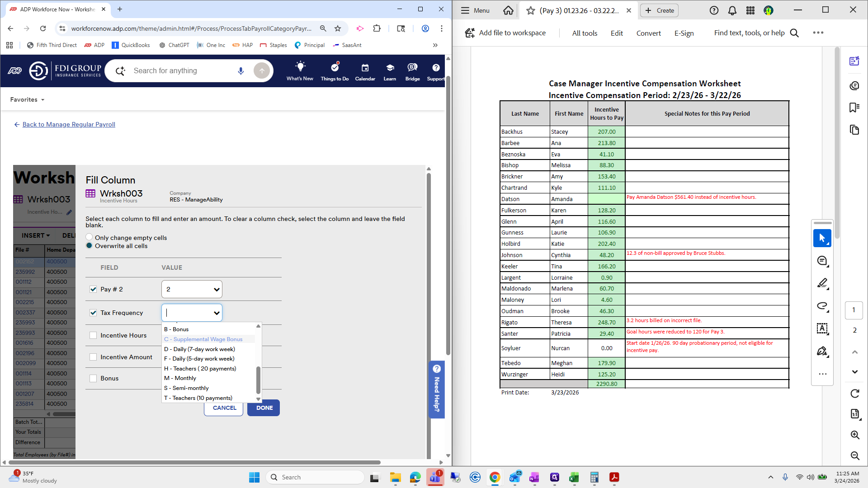Jump to page 2 using Acrobat page navigation
This screenshot has width=868, height=488.
point(854,330)
